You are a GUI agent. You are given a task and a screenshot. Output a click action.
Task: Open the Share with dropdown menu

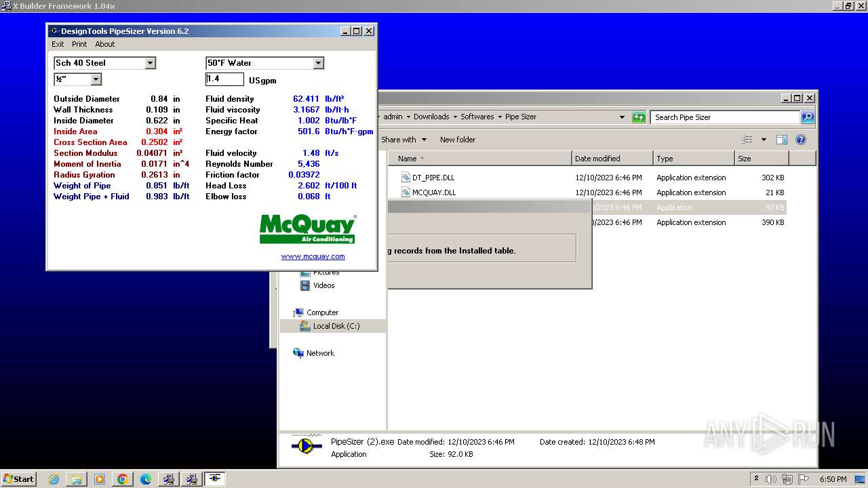click(x=404, y=140)
